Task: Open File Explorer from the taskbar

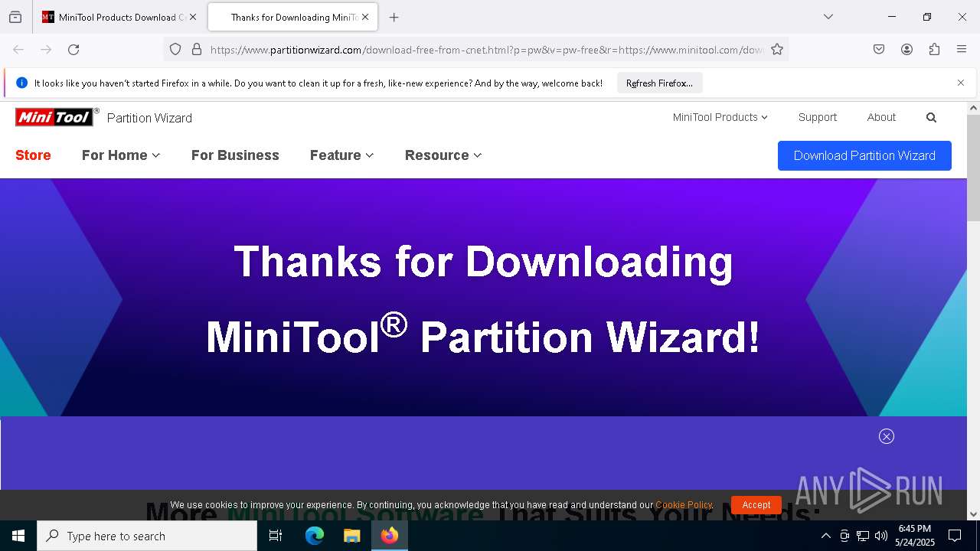Action: point(351,536)
